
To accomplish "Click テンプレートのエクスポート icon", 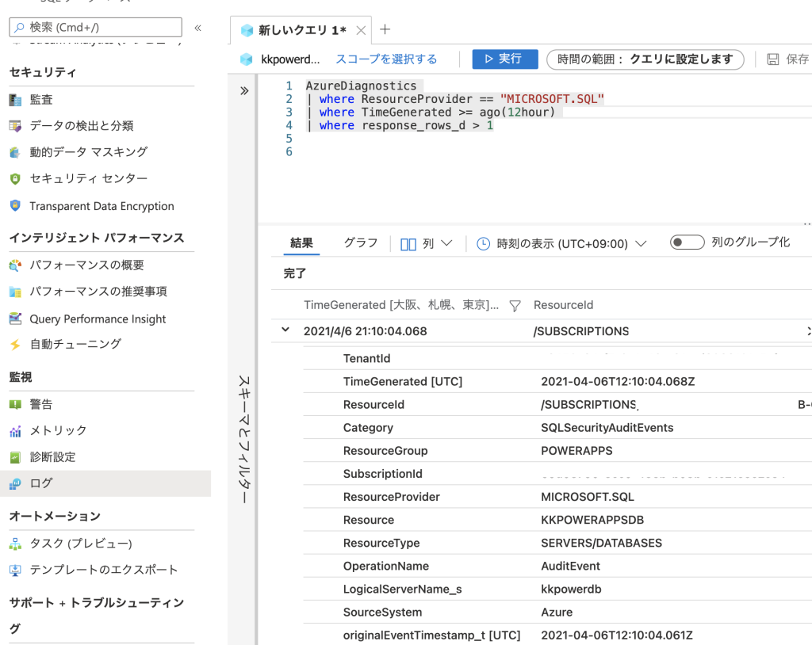I will pyautogui.click(x=16, y=570).
